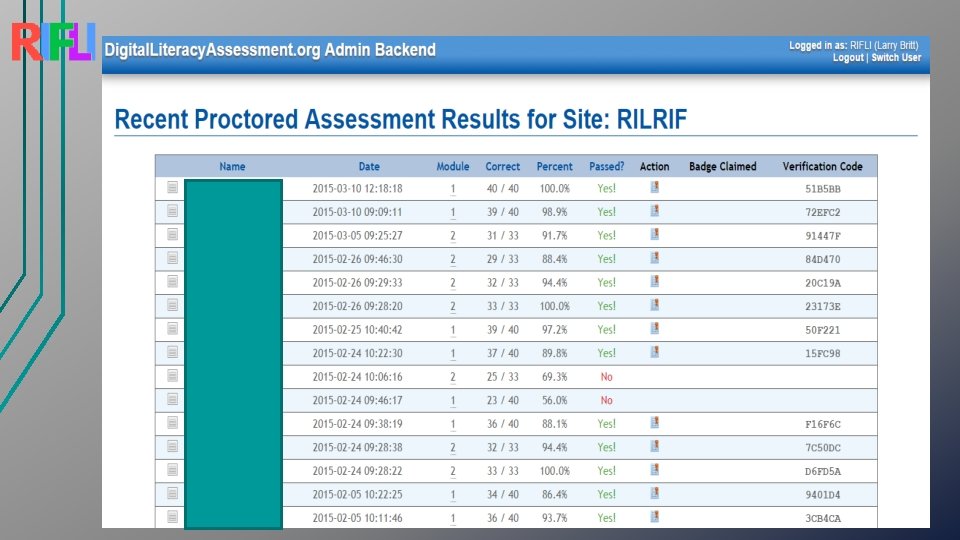Open details icon for the 2015-03-10 09:09:11 row

173,211
